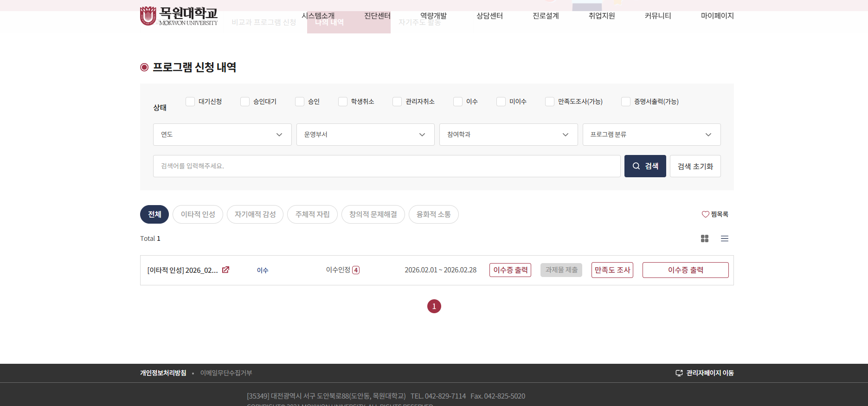Click the Mokwon University logo
868x406 pixels.
(179, 16)
